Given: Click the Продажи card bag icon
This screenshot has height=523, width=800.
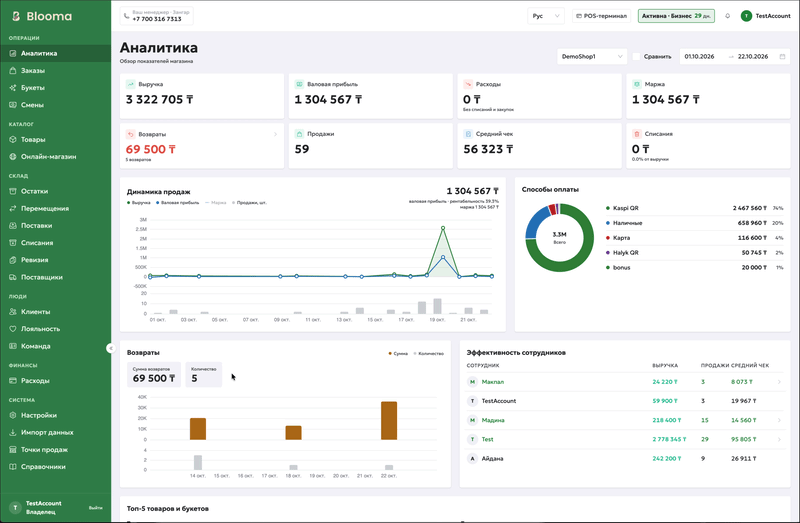Looking at the screenshot, I should [x=299, y=134].
